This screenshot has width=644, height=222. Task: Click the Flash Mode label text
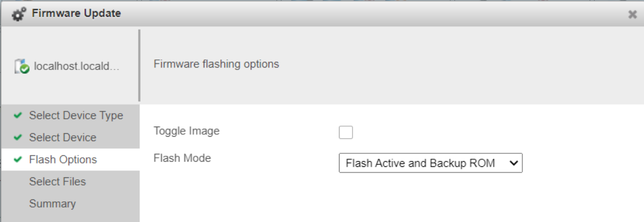coord(182,158)
